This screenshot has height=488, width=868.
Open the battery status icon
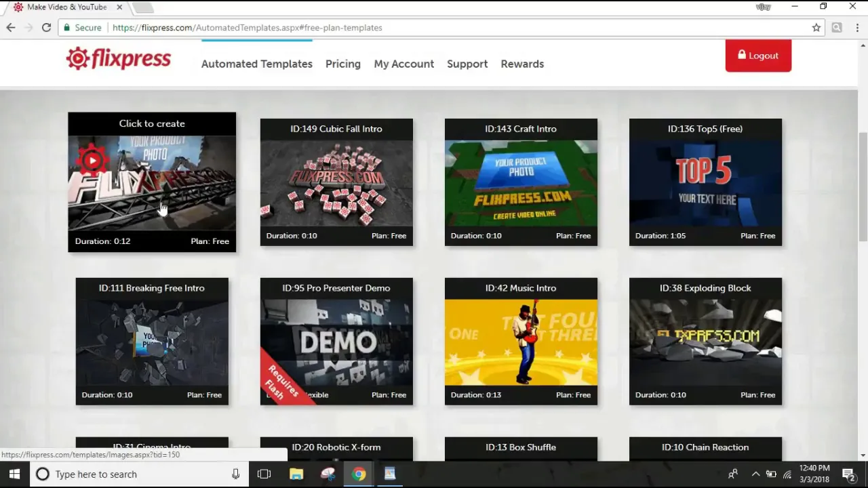click(x=771, y=474)
